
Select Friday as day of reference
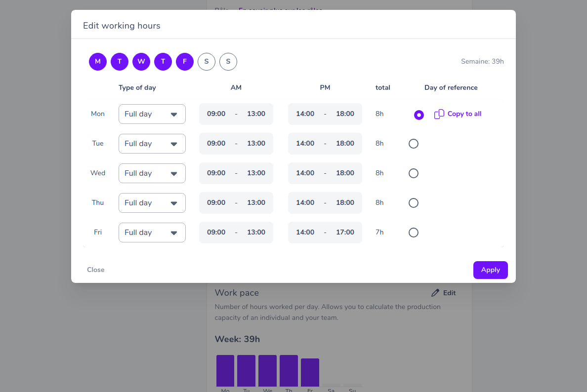[x=413, y=233]
